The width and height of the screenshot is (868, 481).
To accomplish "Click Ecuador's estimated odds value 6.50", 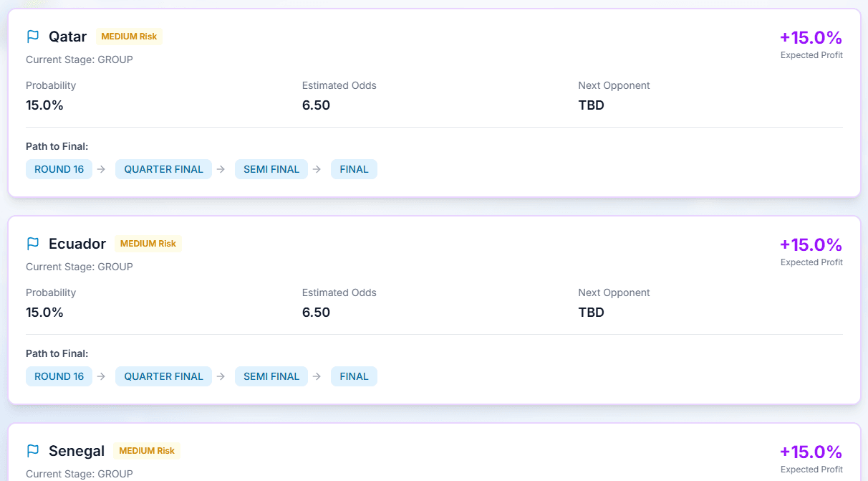I will click(316, 313).
